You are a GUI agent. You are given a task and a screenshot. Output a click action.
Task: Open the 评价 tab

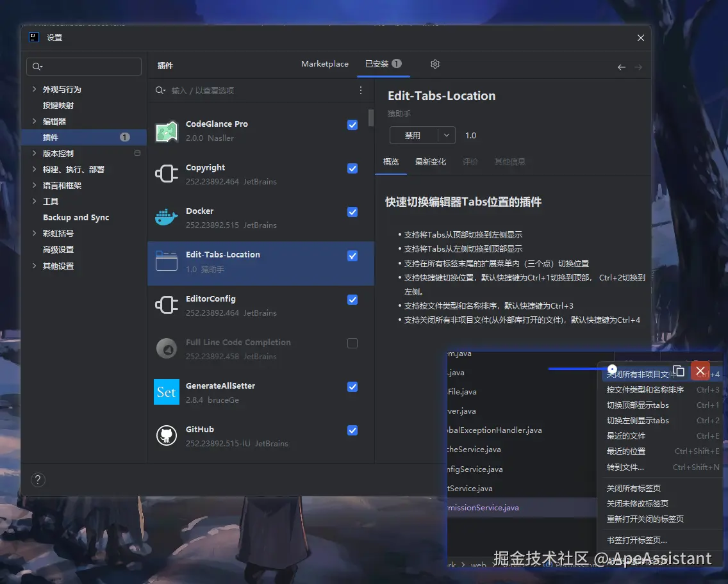click(x=470, y=162)
